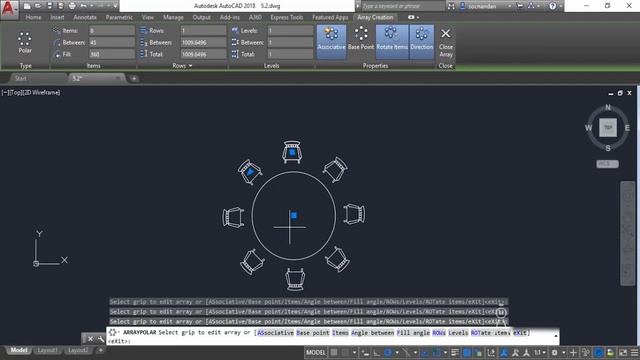Expand the quick access toolbar customize dropdown

116,6
